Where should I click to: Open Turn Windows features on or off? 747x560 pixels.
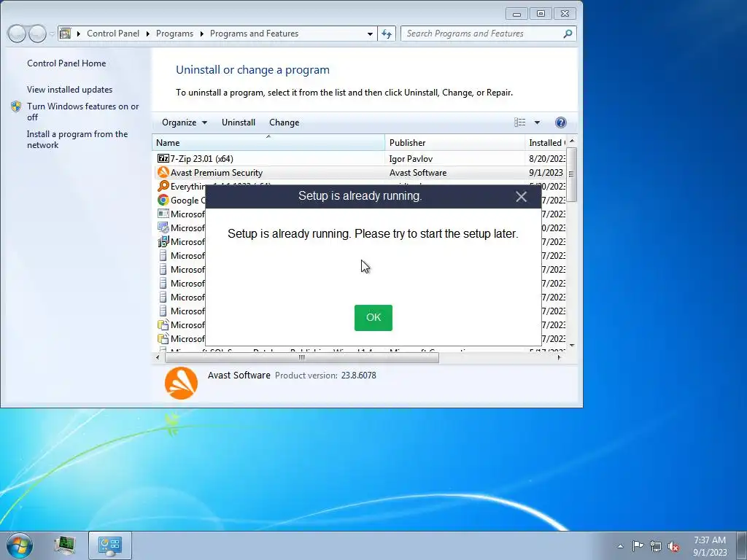point(83,112)
